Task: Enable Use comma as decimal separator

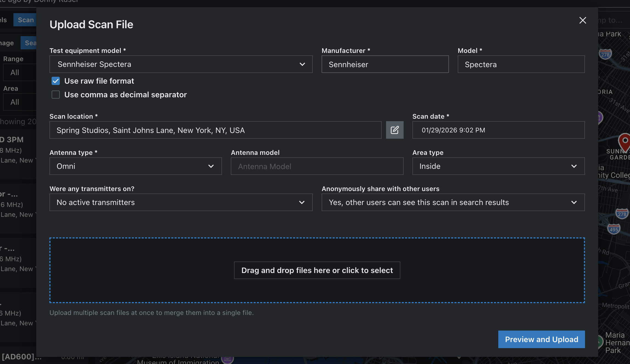Action: click(x=56, y=95)
